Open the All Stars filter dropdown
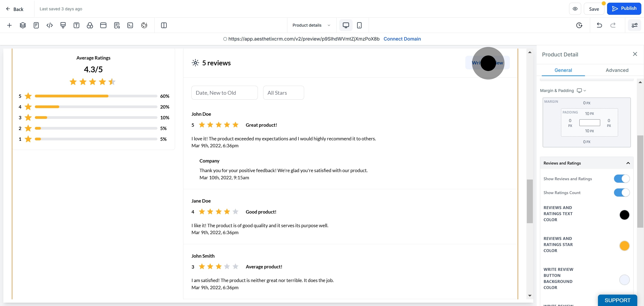 click(x=283, y=93)
